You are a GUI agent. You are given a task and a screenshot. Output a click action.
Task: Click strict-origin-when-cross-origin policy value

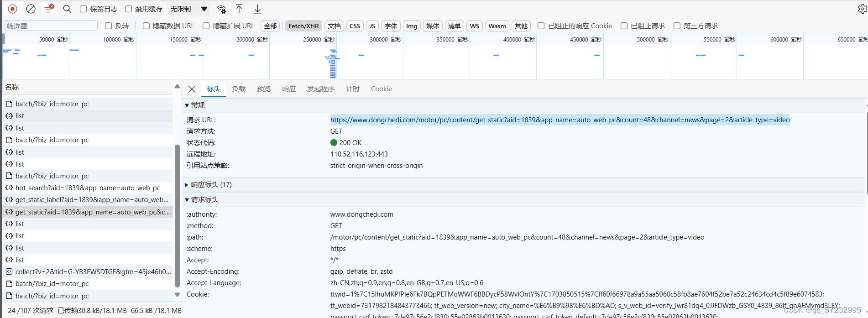tap(376, 166)
